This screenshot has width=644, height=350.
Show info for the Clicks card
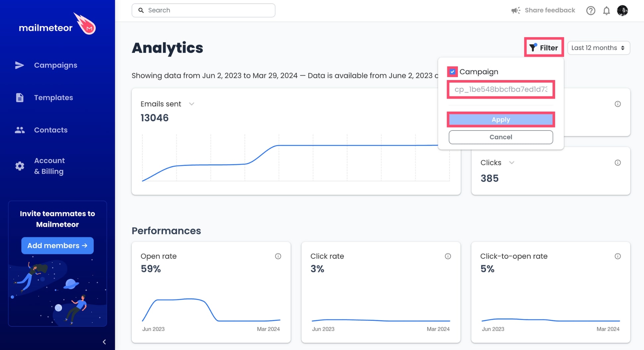[x=617, y=163]
